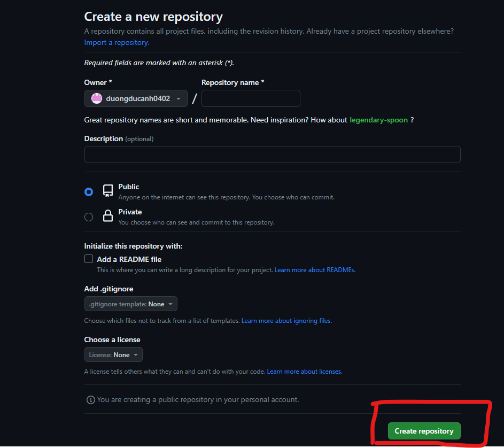Open Learn more about READMEs link
The image size is (504, 448).
(315, 270)
